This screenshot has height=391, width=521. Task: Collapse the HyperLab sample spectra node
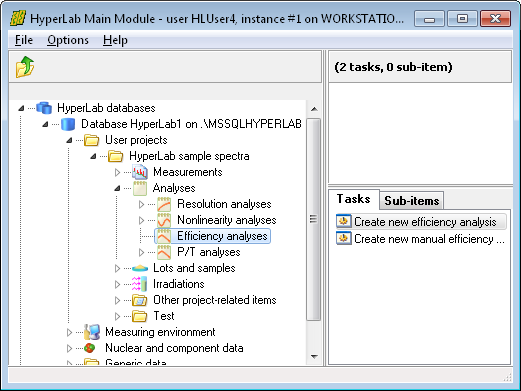93,156
